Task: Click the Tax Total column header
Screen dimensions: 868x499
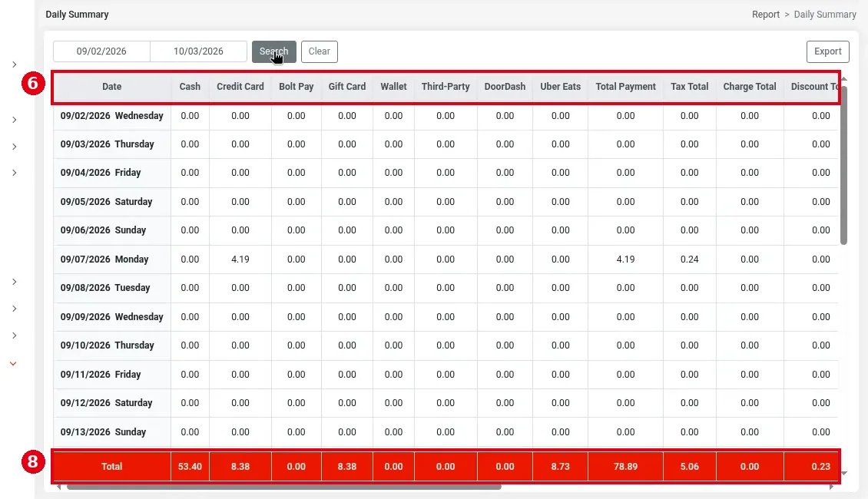Action: 689,87
